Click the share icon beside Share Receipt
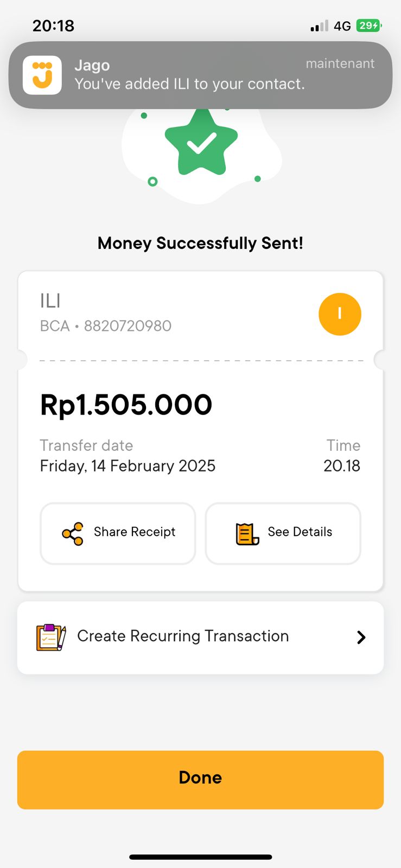The image size is (401, 868). click(x=73, y=534)
